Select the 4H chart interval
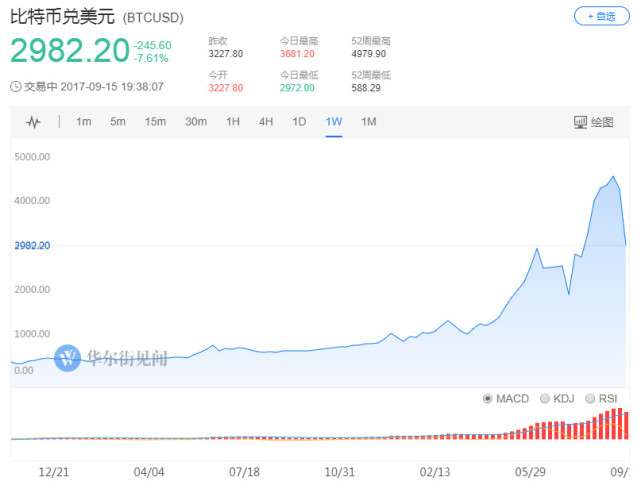The image size is (641, 481). pos(266,122)
